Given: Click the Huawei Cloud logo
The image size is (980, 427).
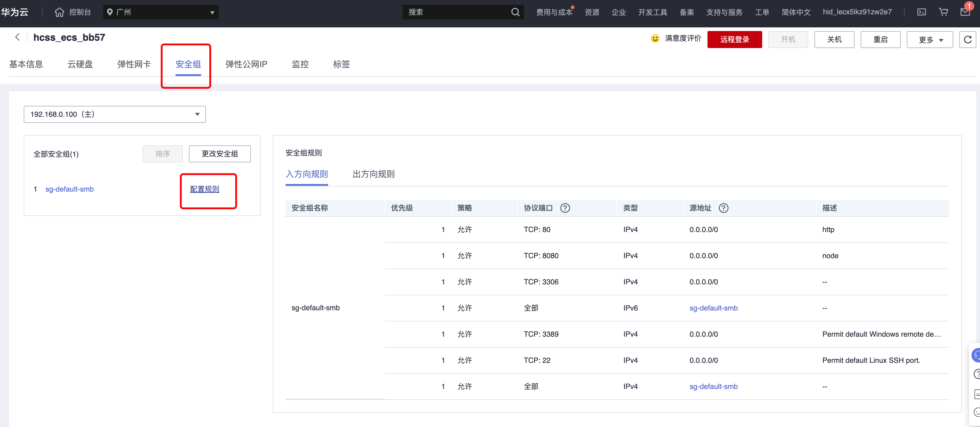Looking at the screenshot, I should pos(15,12).
